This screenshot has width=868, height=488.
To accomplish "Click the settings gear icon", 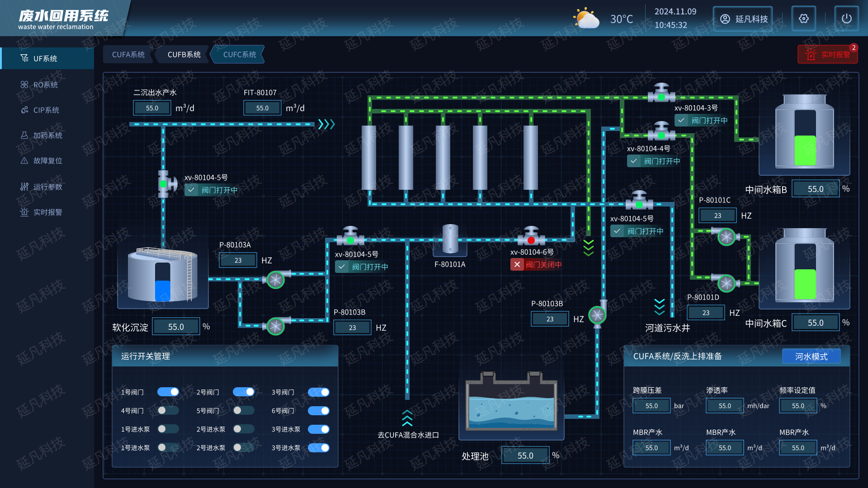I will [x=803, y=19].
